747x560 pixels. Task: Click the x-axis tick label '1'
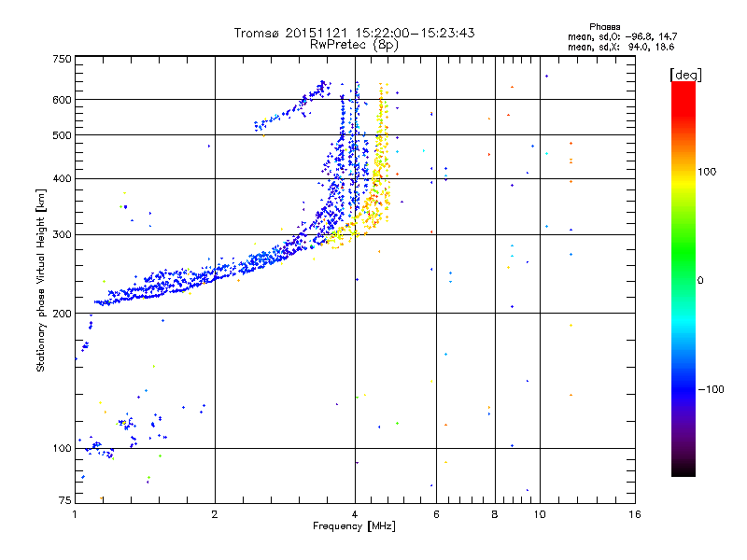click(x=75, y=514)
